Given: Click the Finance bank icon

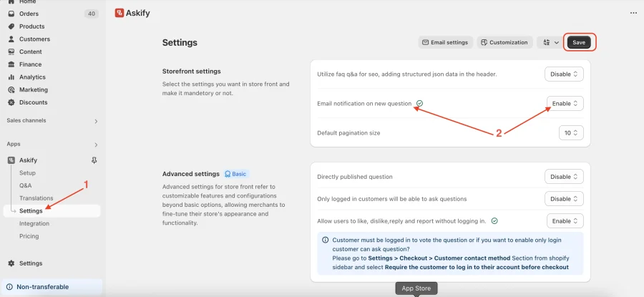Looking at the screenshot, I should click(11, 64).
